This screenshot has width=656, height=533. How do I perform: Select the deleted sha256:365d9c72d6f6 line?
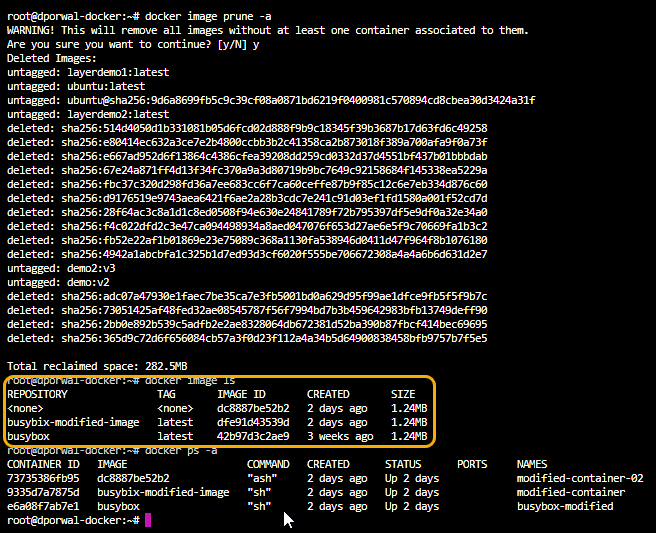[x=247, y=338]
